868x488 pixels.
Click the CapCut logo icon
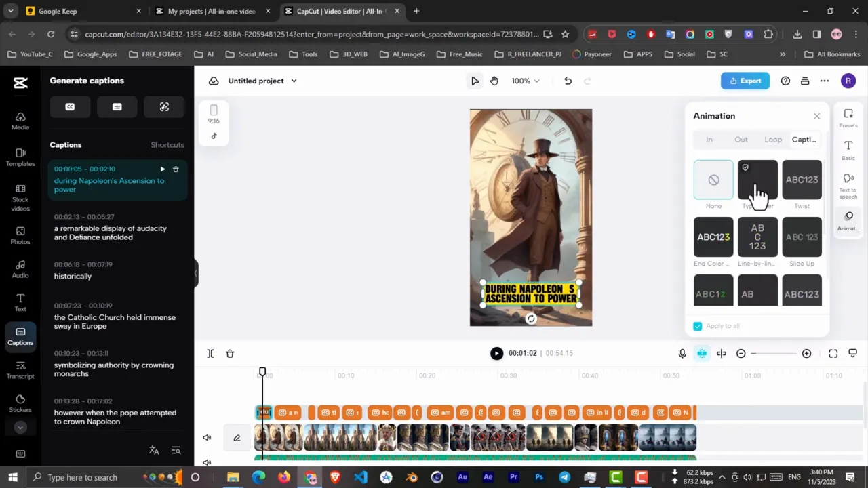[x=20, y=83]
